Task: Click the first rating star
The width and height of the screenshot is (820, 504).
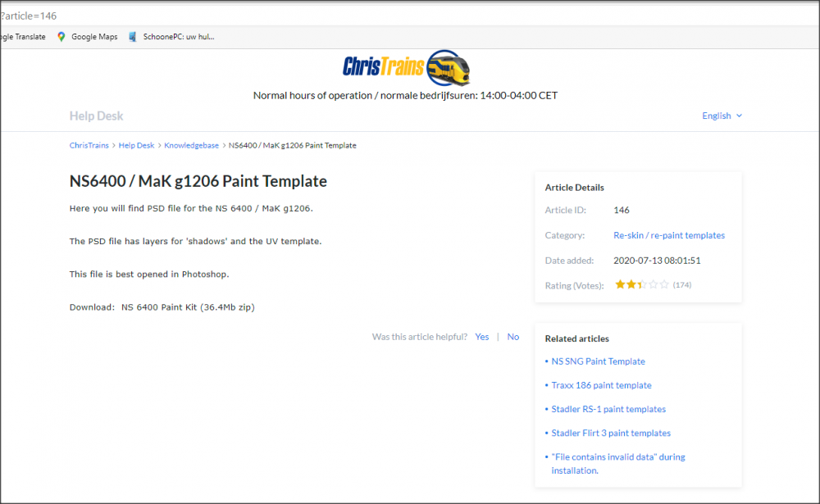Action: point(620,284)
